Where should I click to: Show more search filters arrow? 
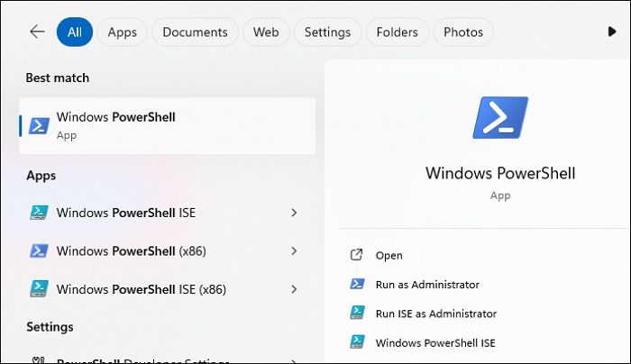click(614, 32)
